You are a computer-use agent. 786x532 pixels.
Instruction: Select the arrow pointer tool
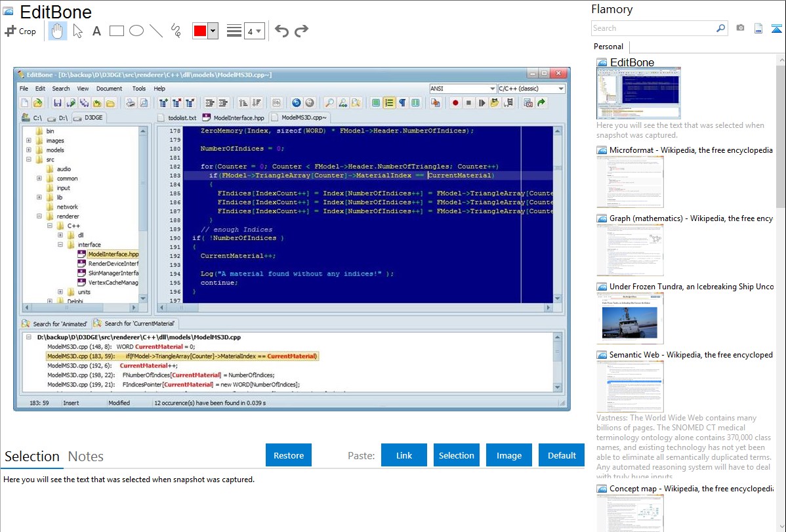click(x=77, y=31)
